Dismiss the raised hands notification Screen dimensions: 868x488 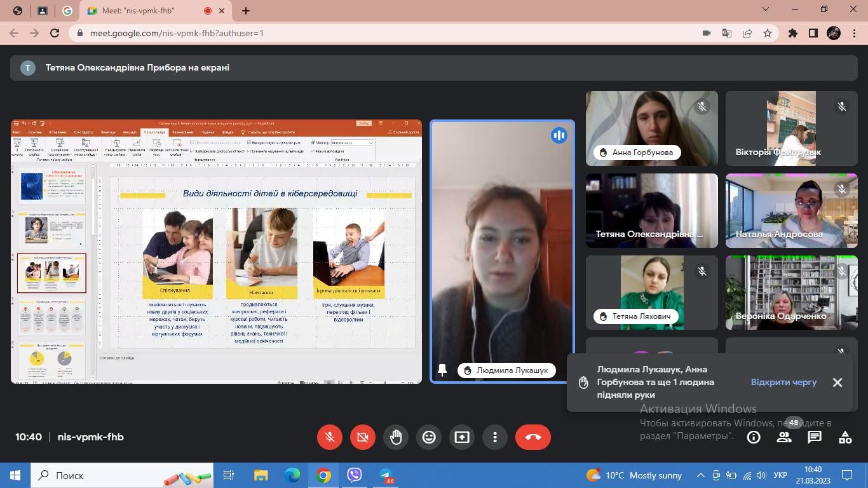click(x=837, y=382)
